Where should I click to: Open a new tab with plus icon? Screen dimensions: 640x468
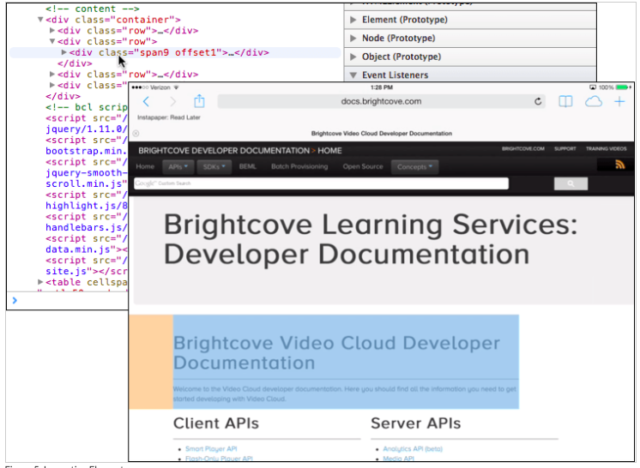pos(620,102)
